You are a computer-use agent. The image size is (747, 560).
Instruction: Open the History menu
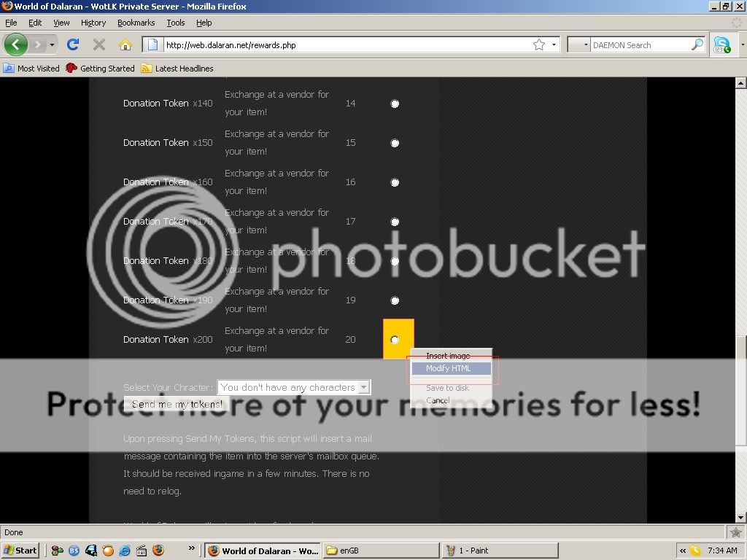[x=93, y=23]
